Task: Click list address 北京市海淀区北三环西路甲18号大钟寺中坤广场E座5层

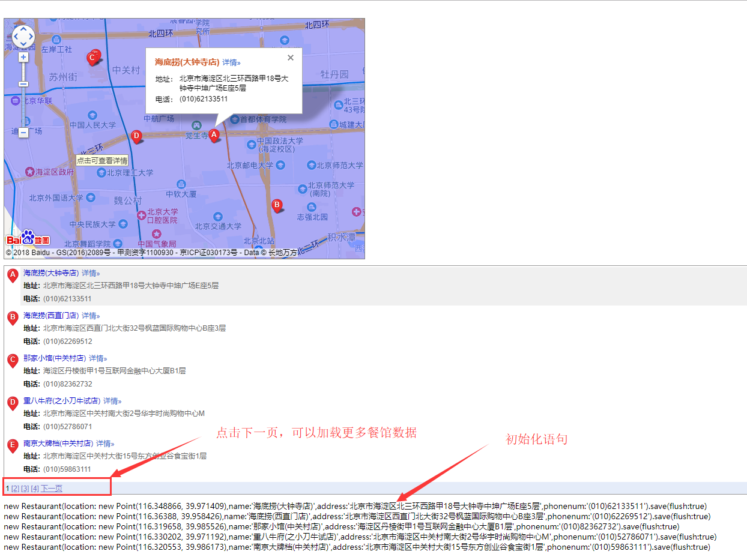Action: tap(131, 286)
